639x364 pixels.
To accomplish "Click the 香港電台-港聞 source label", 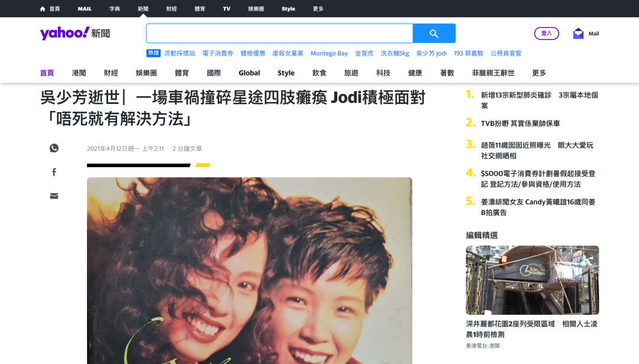I will click(483, 346).
